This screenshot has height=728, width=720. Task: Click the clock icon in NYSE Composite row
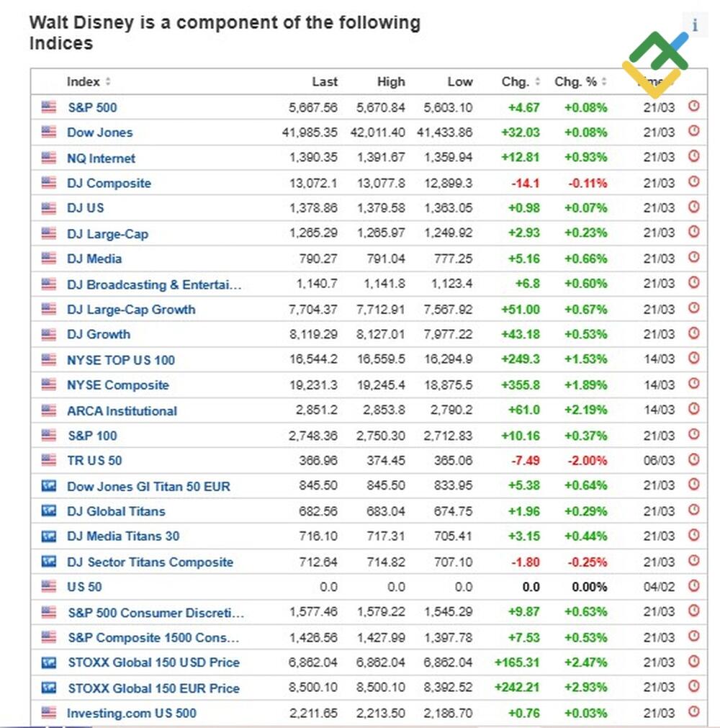click(693, 384)
